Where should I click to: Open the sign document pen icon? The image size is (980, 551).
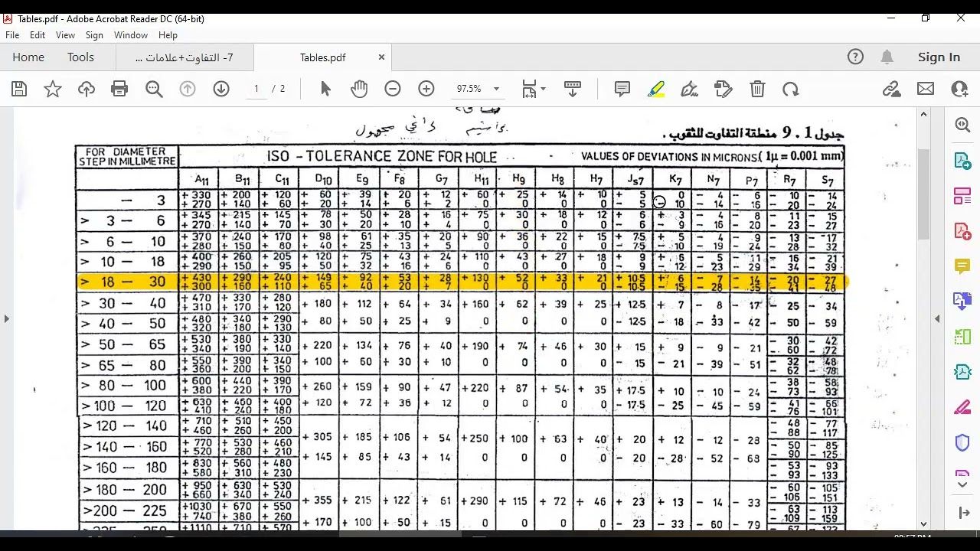click(x=690, y=90)
